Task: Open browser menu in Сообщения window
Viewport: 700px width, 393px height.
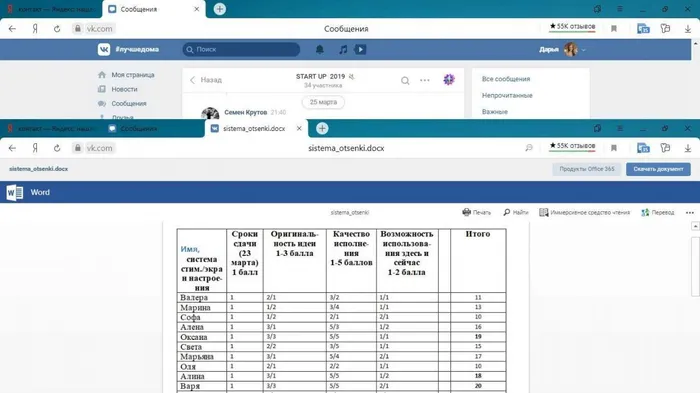Action: click(x=620, y=9)
